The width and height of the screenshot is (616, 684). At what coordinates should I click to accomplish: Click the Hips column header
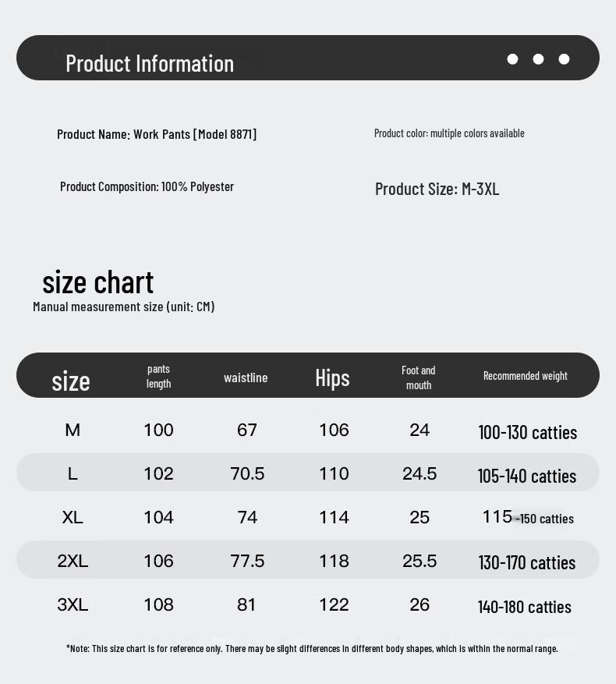point(332,377)
